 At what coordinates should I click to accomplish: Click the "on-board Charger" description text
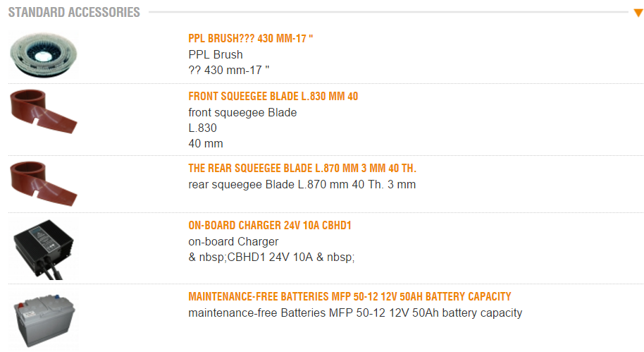(x=233, y=242)
